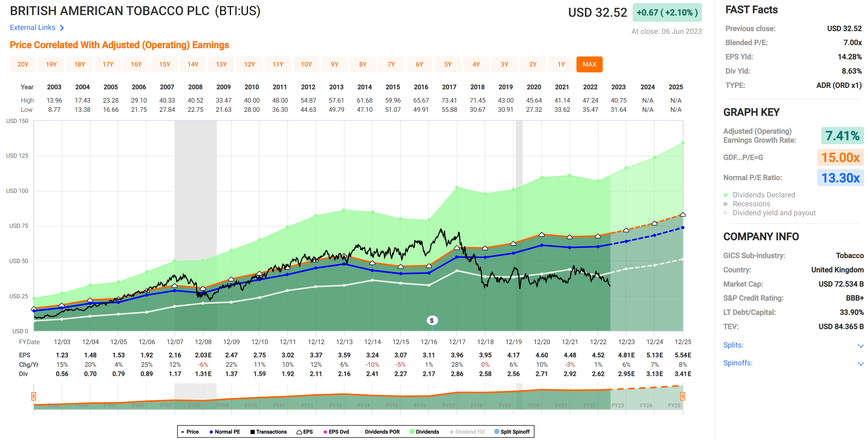This screenshot has height=440, width=868.
Task: Select the 20Y time range tab
Action: point(23,64)
